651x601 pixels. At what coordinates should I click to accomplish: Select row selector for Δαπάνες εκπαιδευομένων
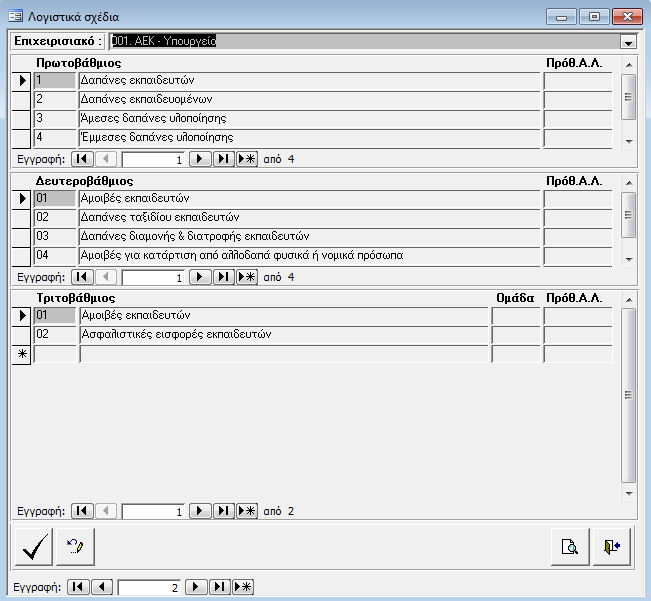pyautogui.click(x=21, y=100)
